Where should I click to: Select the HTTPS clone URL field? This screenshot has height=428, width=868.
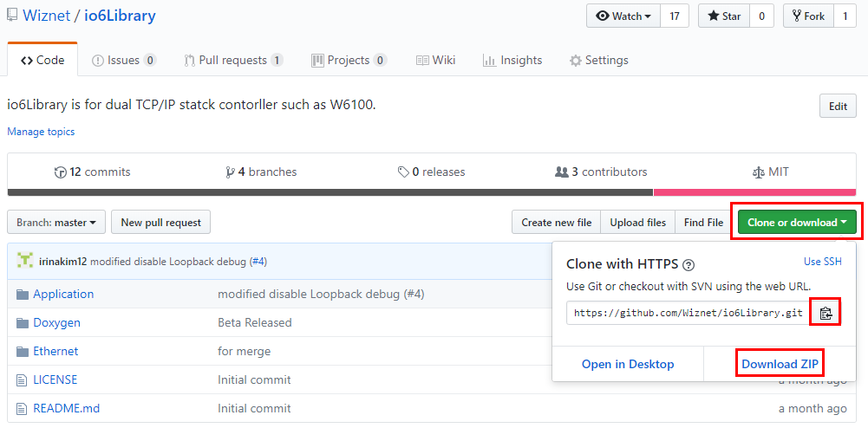pyautogui.click(x=689, y=313)
